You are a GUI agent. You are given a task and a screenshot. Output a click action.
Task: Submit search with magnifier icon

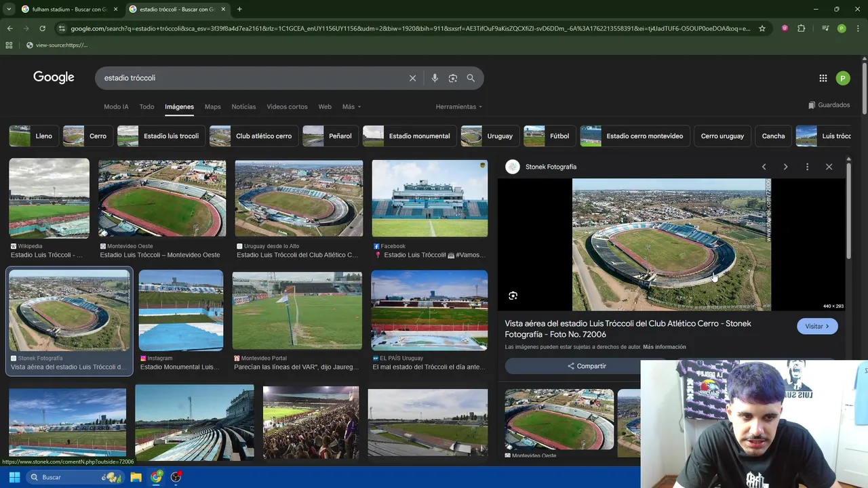coord(471,78)
